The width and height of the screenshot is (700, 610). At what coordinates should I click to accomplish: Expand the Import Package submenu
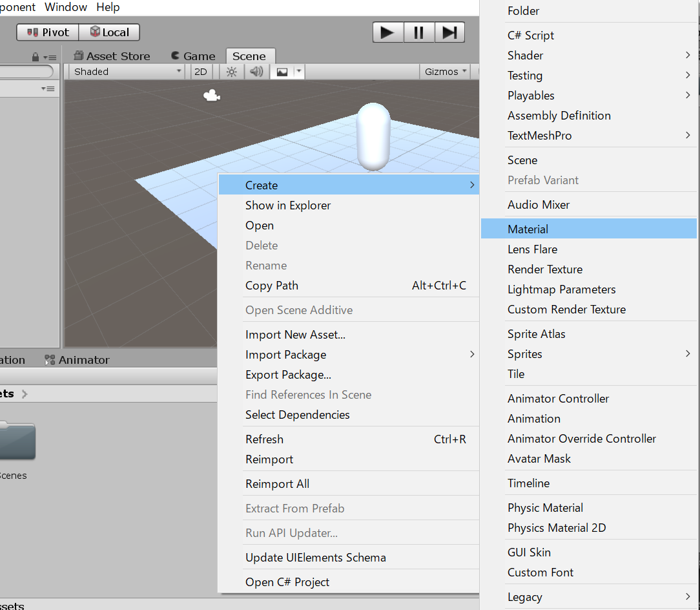349,354
